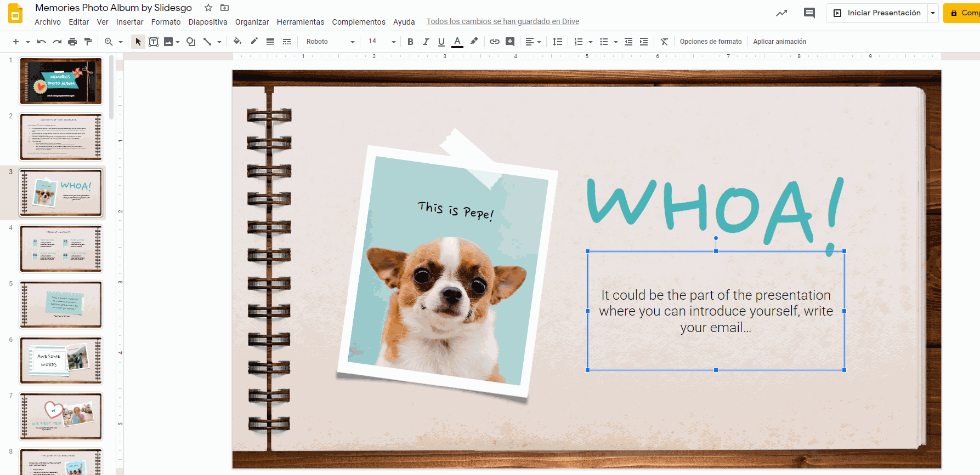This screenshot has width=980, height=475.
Task: Star the presentation
Action: click(x=208, y=8)
